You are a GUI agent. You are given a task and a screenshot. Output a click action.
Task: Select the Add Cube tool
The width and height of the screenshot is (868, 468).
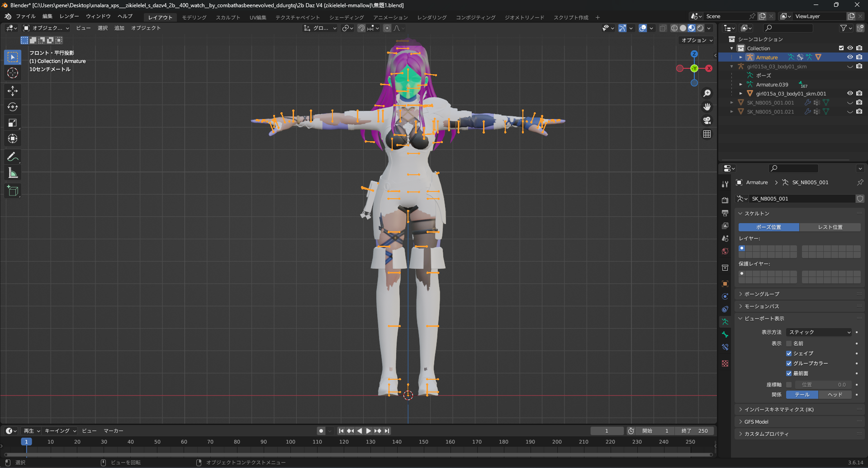(13, 191)
